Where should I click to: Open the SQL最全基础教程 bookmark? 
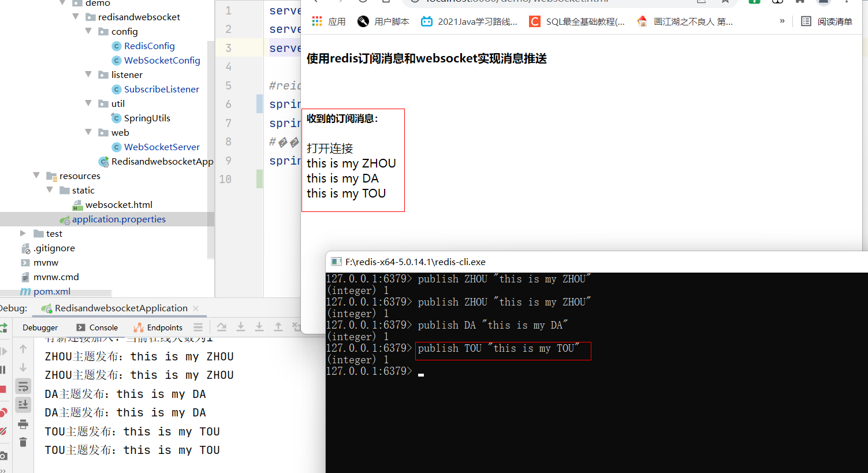[x=577, y=21]
